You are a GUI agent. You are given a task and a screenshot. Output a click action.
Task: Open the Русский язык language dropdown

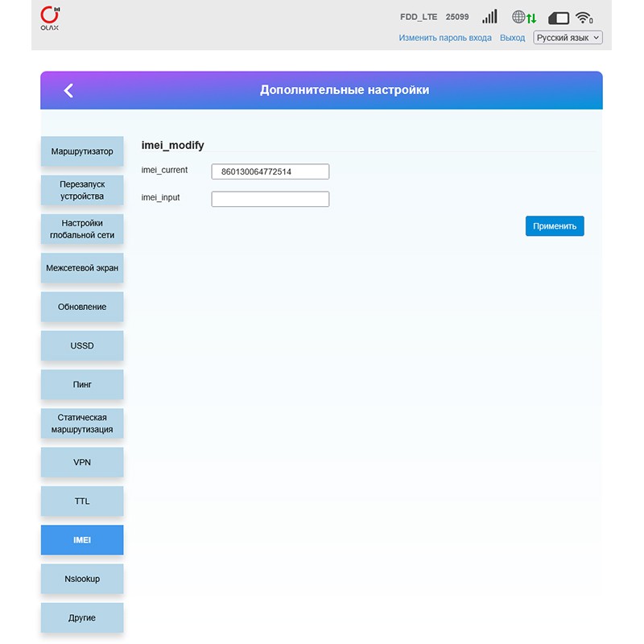[x=568, y=38]
